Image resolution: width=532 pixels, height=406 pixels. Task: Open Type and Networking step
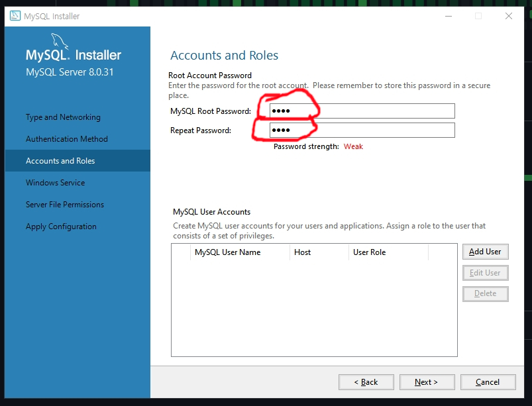click(63, 117)
